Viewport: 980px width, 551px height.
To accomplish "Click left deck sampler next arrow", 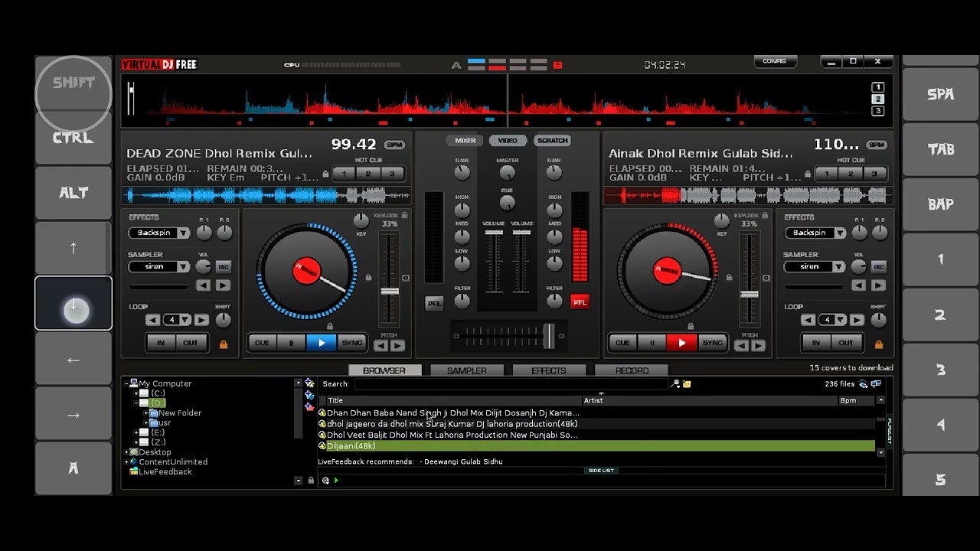I will 223,285.
